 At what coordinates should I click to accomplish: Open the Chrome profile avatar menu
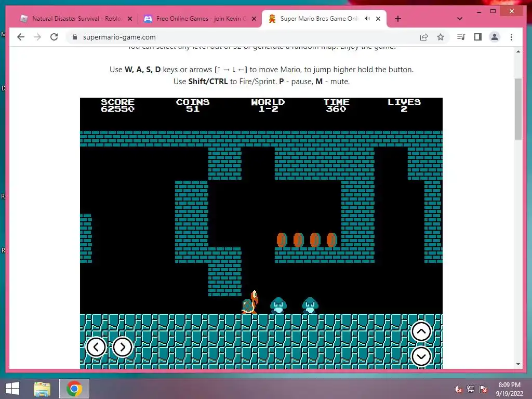495,37
